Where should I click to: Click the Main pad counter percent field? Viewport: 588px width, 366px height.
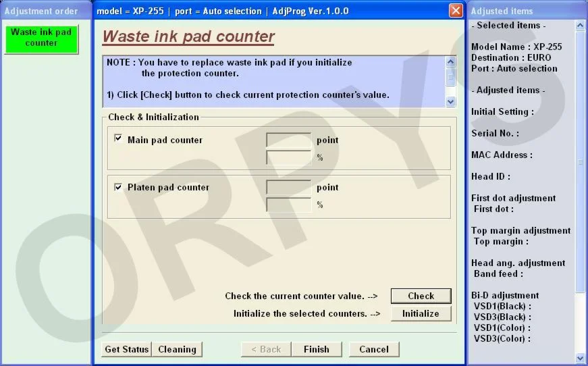pos(288,157)
